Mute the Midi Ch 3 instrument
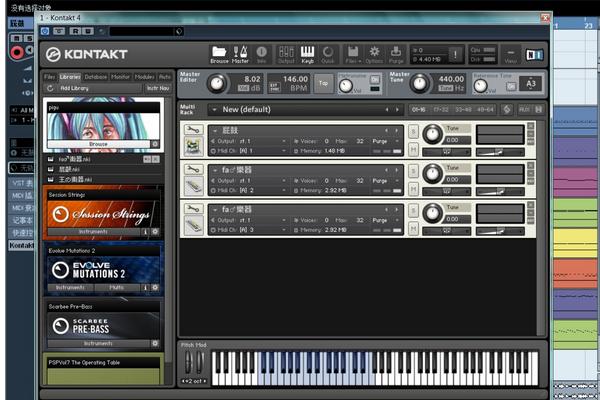Screen dimensions: 600x400 413,228
